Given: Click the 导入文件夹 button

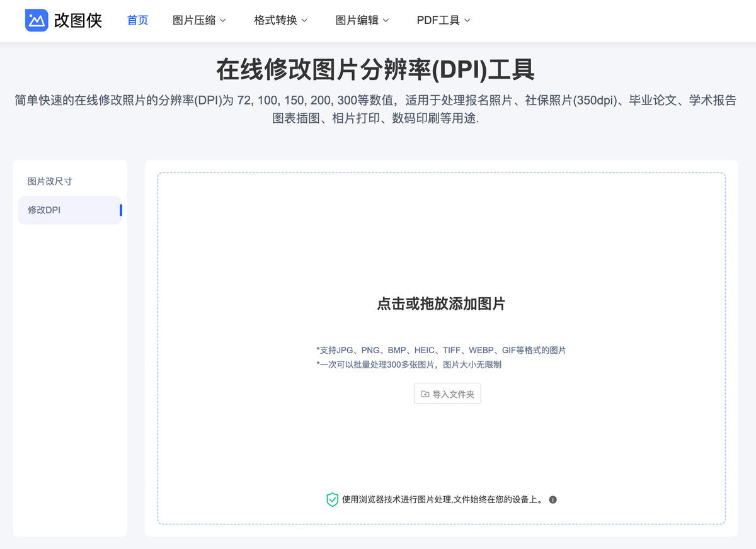Looking at the screenshot, I should [x=447, y=393].
